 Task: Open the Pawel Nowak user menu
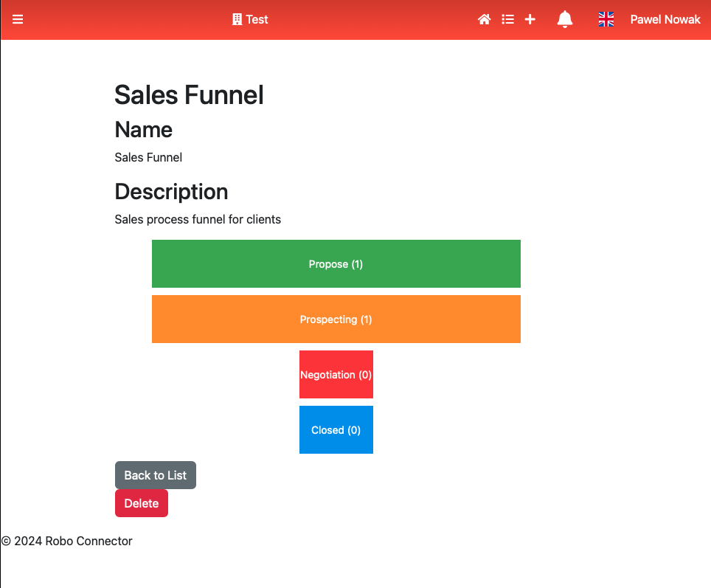665,19
